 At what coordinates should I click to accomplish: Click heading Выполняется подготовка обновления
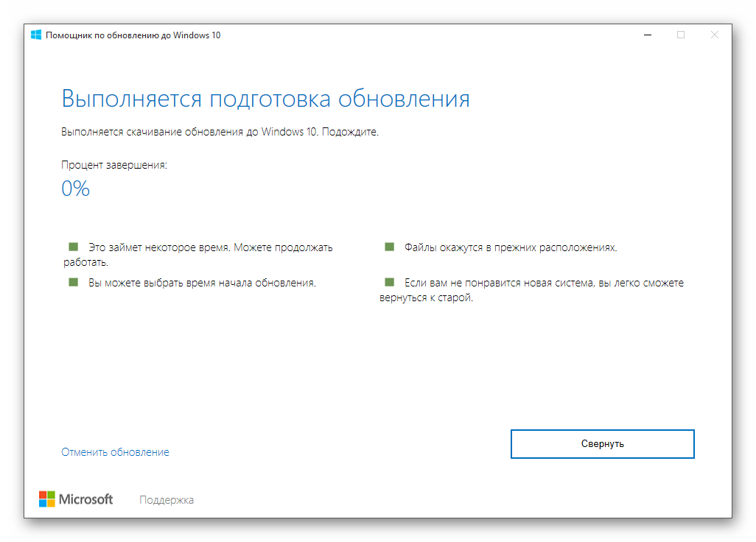[266, 99]
